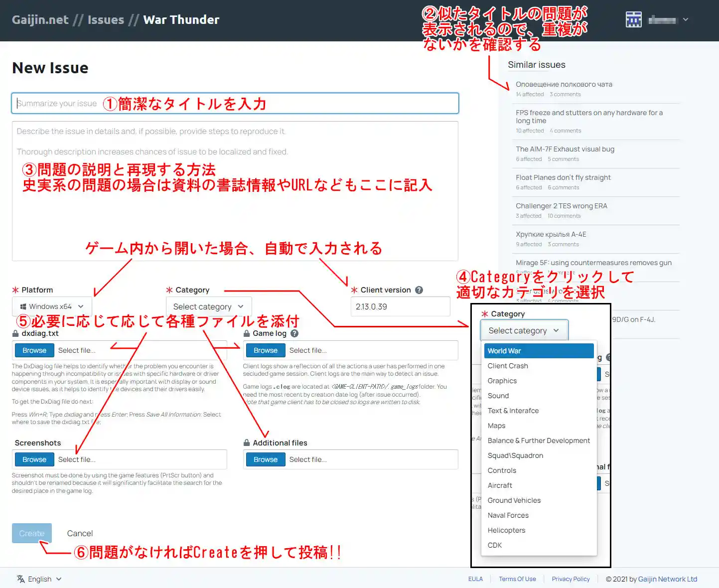
Task: Click the Create issue button
Action: 32,533
